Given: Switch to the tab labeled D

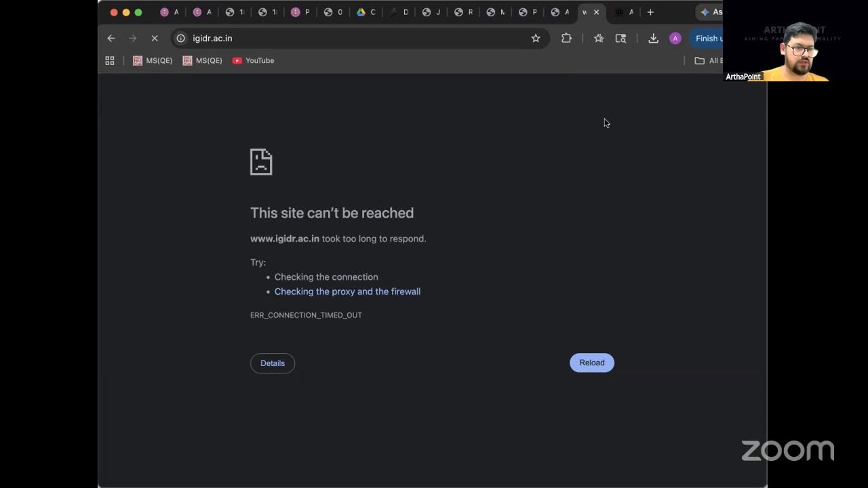Looking at the screenshot, I should pos(399,12).
